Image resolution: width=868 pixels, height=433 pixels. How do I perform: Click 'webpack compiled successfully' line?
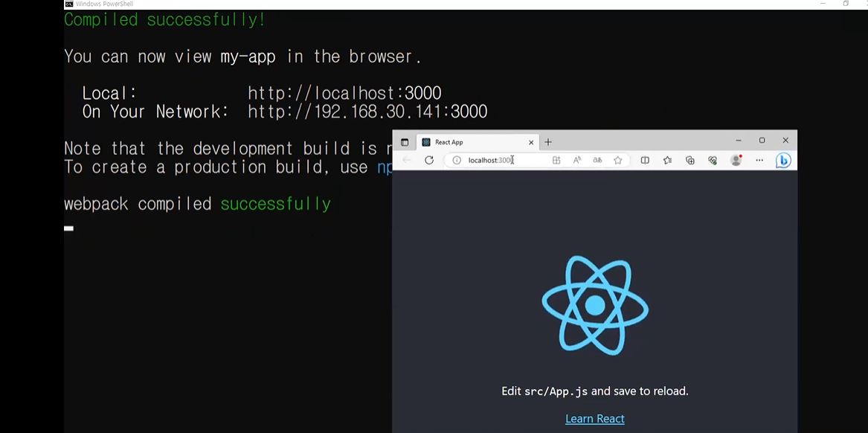[197, 205]
